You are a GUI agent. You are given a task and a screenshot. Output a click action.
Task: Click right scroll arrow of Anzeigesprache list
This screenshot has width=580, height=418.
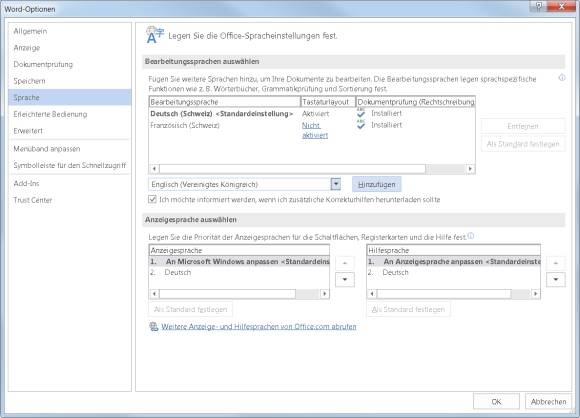324,294
